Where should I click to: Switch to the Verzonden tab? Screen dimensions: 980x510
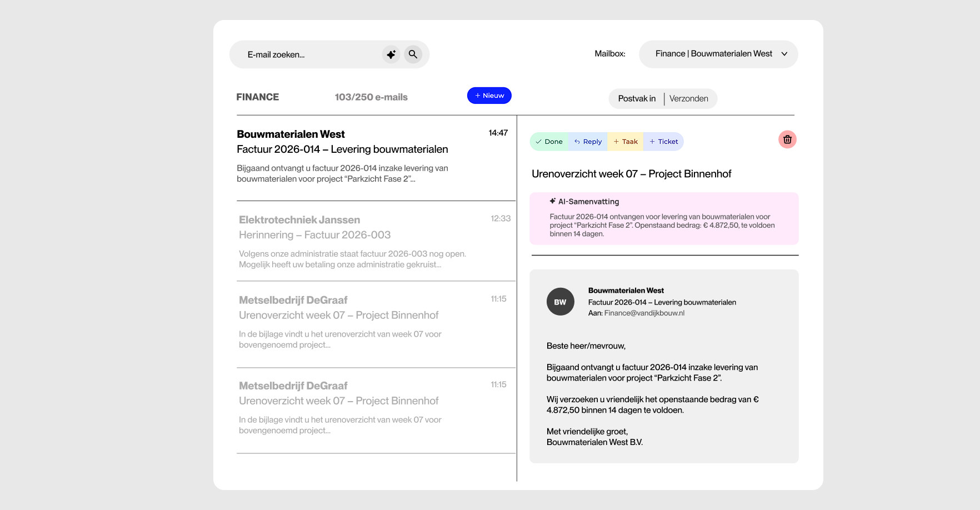(688, 99)
